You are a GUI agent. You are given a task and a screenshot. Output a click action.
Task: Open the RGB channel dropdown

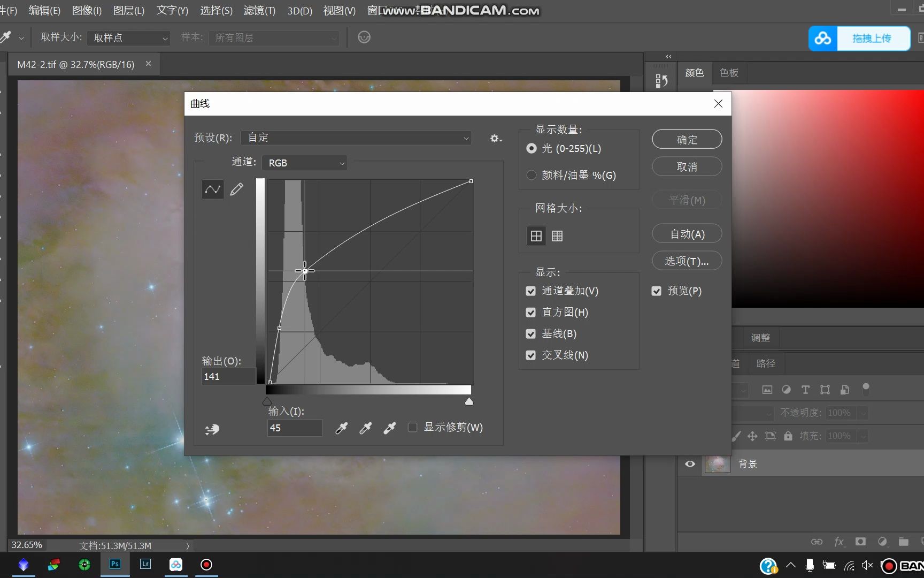[305, 163]
